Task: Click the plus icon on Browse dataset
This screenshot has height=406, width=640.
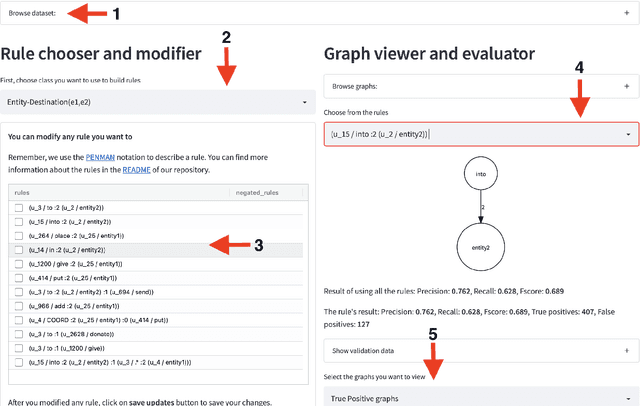Action: 626,12
